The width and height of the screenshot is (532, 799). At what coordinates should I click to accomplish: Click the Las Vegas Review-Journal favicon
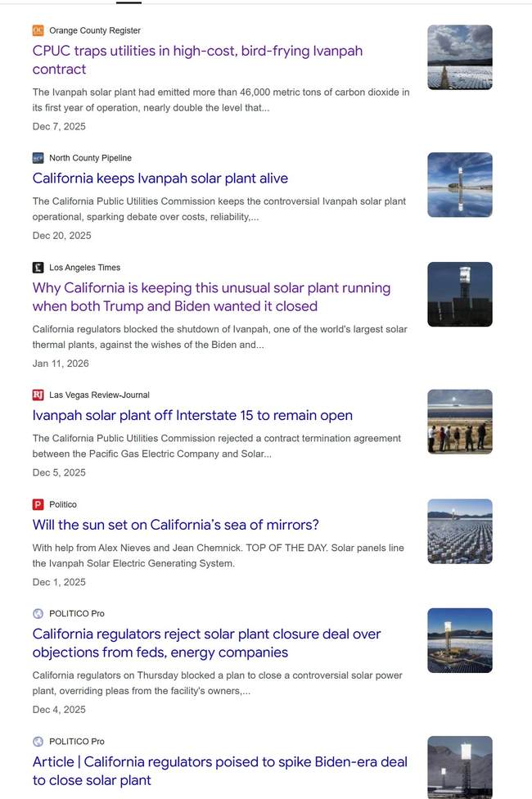click(38, 395)
